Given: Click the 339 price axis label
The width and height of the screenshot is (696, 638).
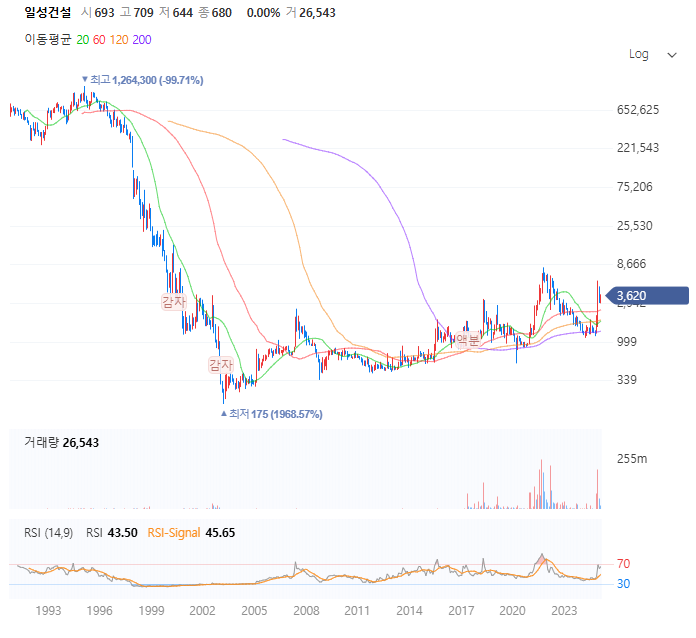Looking at the screenshot, I should point(627,380).
